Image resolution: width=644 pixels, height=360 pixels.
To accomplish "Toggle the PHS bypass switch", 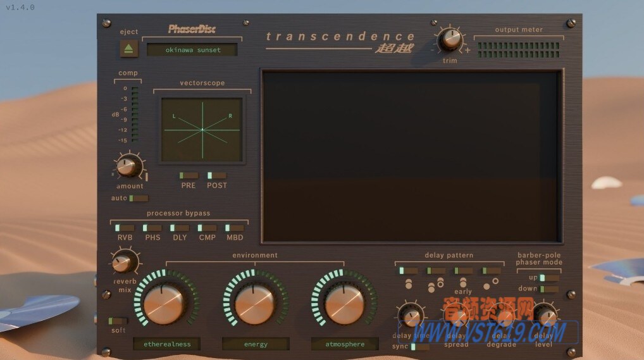I will coord(152,228).
